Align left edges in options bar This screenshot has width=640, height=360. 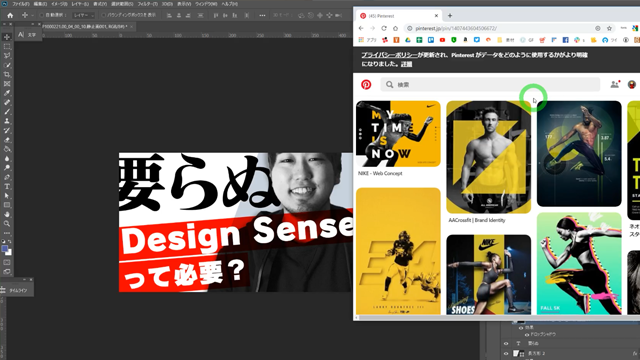click(x=169, y=16)
